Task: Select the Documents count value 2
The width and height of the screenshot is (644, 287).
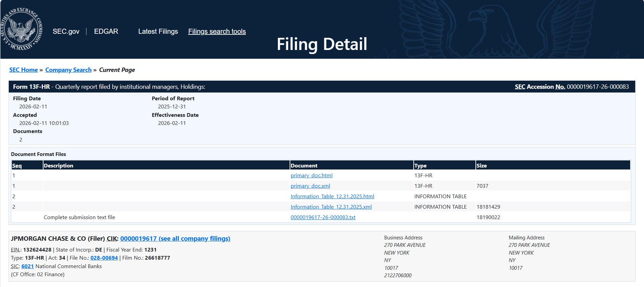Action: click(21, 140)
